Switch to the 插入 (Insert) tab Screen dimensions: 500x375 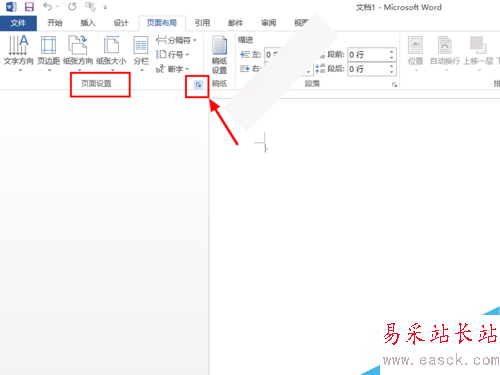coord(88,23)
